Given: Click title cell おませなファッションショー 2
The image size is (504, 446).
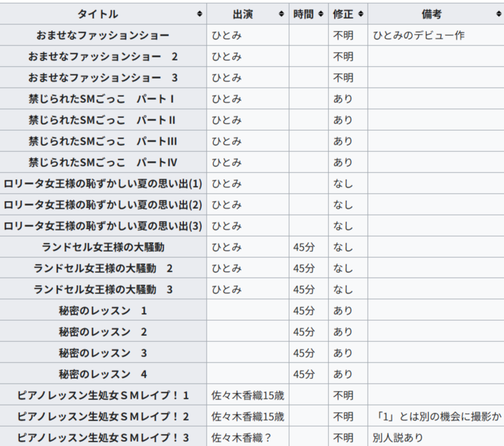Looking at the screenshot, I should [x=103, y=56].
